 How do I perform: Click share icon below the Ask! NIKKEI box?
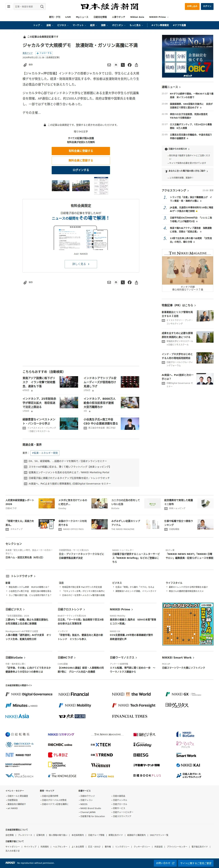[x=136, y=282]
